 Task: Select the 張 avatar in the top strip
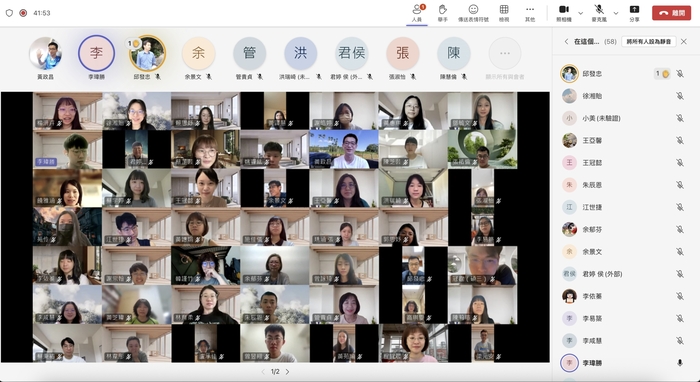coord(403,54)
